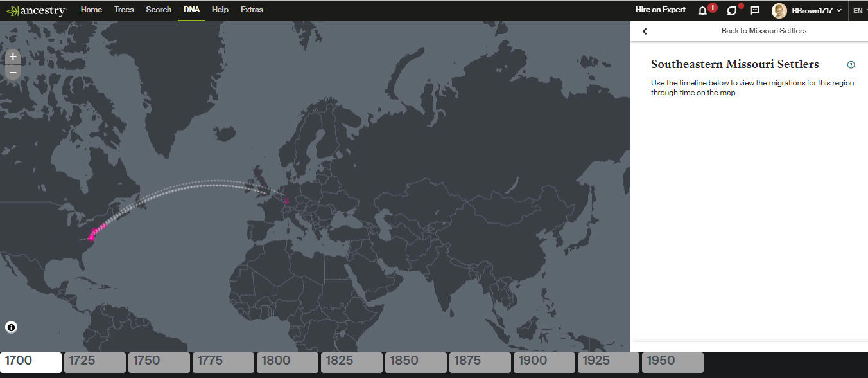
Task: Select the 1875 timeline period
Action: point(480,363)
